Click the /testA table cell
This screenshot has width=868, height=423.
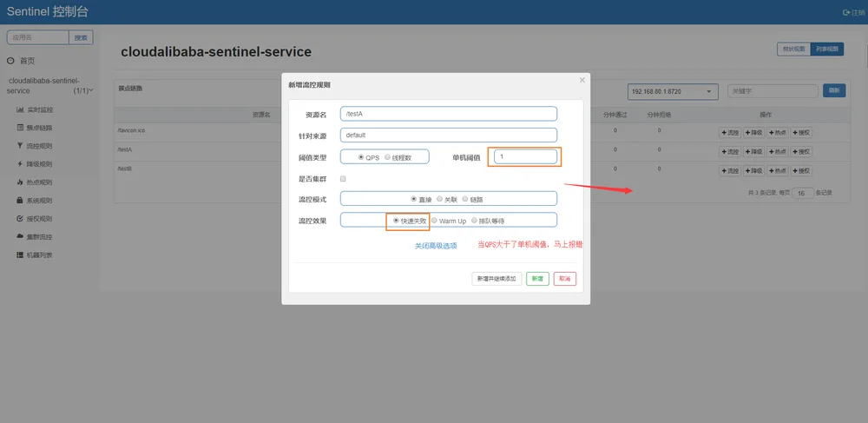pos(124,149)
